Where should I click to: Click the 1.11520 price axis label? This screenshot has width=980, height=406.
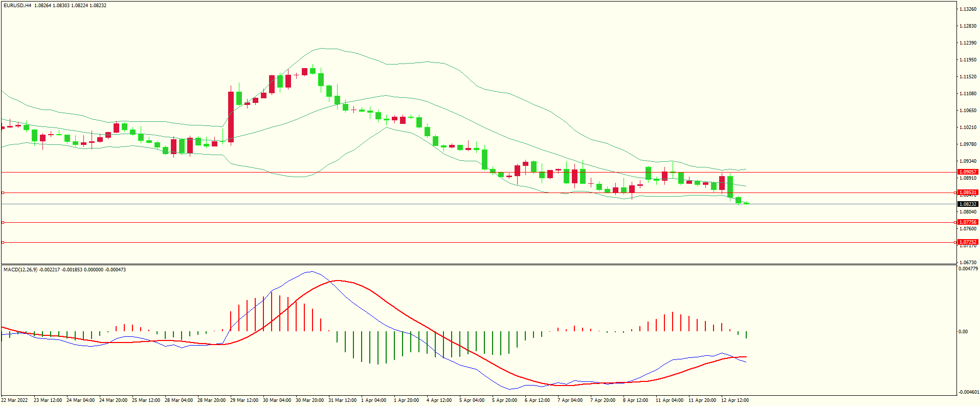point(968,77)
